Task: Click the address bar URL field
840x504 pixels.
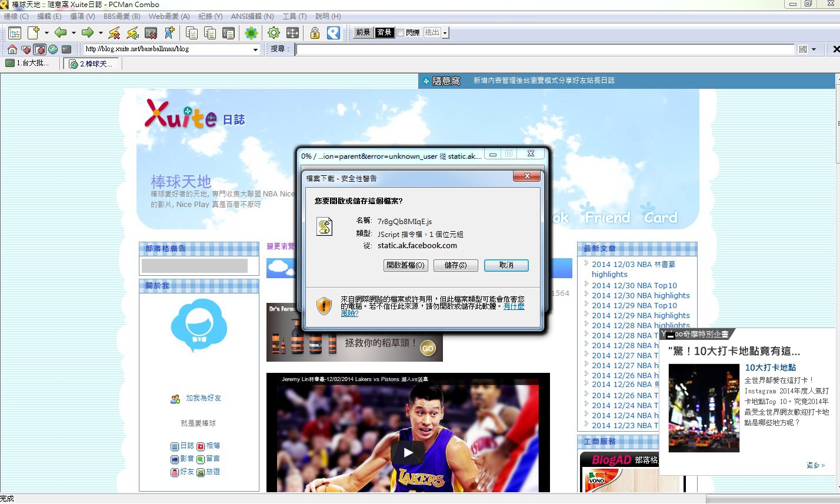Action: [x=168, y=49]
